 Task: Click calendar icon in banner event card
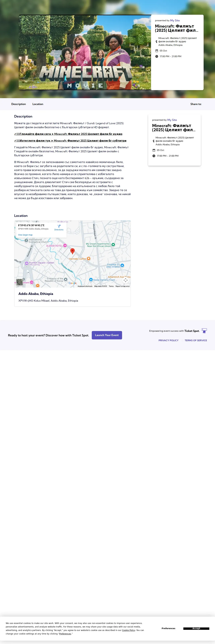157,51
